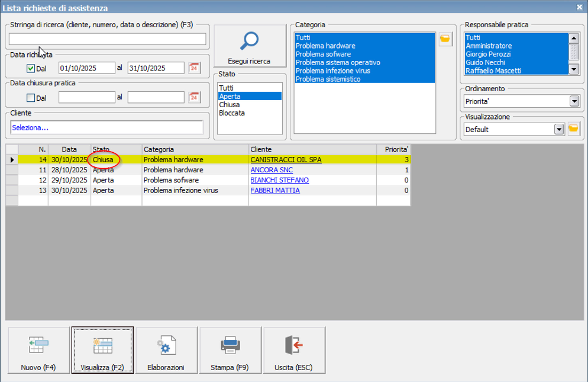The width and height of the screenshot is (588, 382).
Task: Click the search string input field
Action: coord(108,40)
